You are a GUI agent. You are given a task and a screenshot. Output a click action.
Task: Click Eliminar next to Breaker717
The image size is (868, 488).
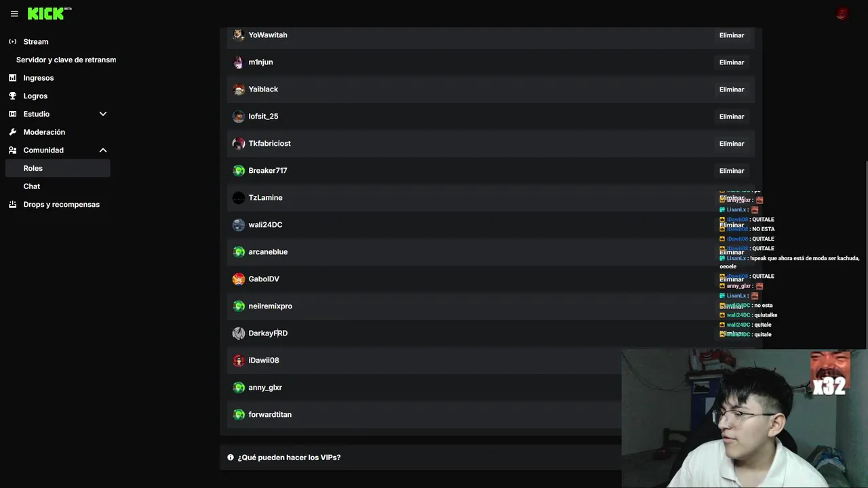click(731, 171)
